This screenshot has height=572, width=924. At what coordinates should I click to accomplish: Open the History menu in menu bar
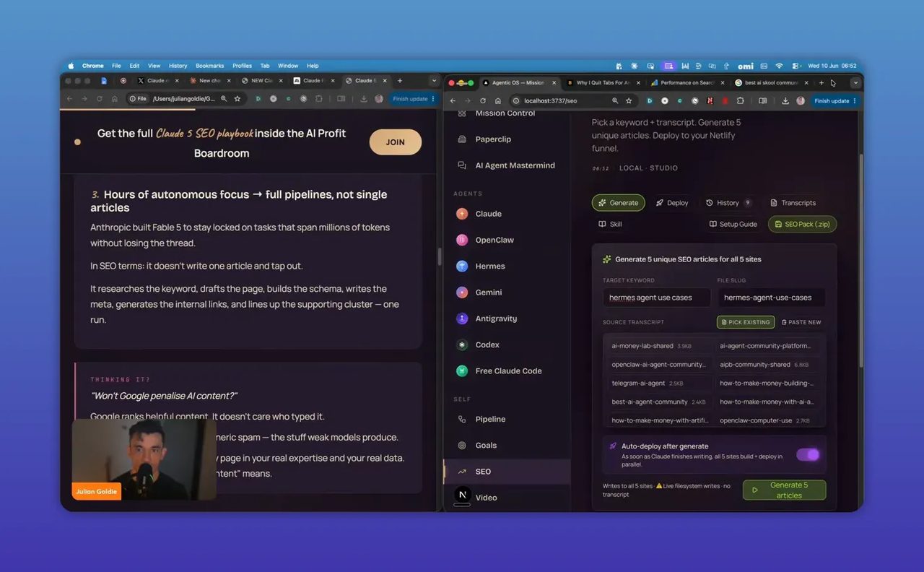[178, 66]
